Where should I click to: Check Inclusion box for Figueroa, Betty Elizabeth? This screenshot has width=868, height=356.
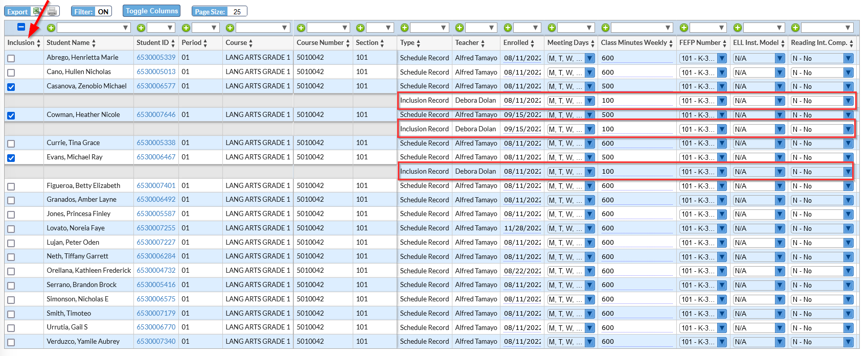[x=11, y=186]
